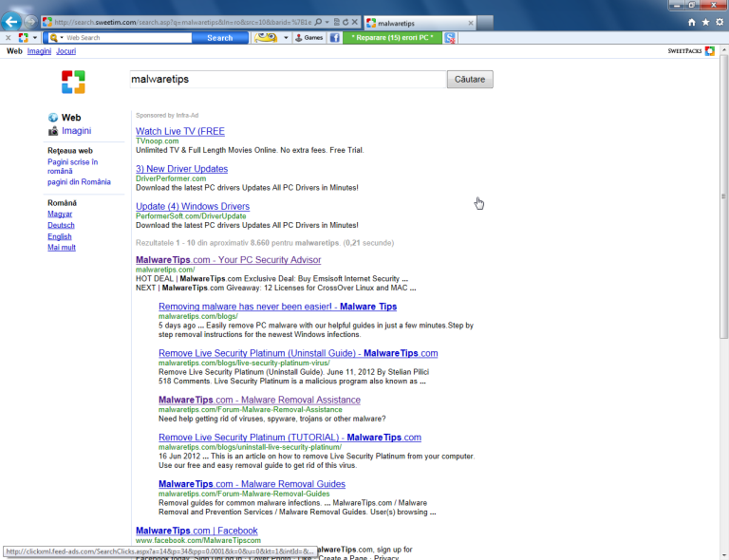Click the camera icon beside sidebar Imagini
Image resolution: width=729 pixels, height=560 pixels.
point(53,131)
